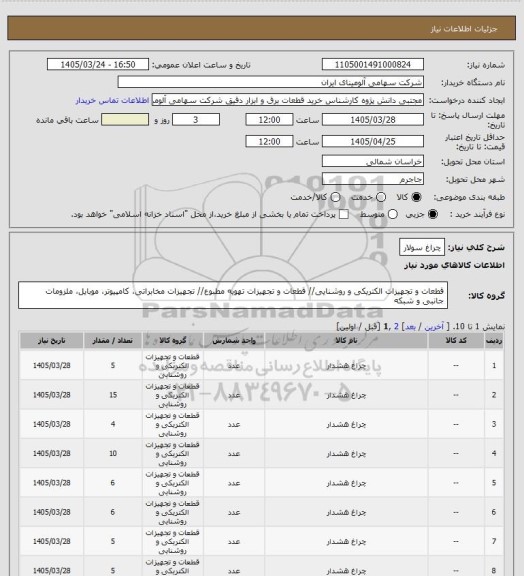524x576 pixels.
Task: Click the date 1405/03/28 in row 1
Action: (51, 366)
